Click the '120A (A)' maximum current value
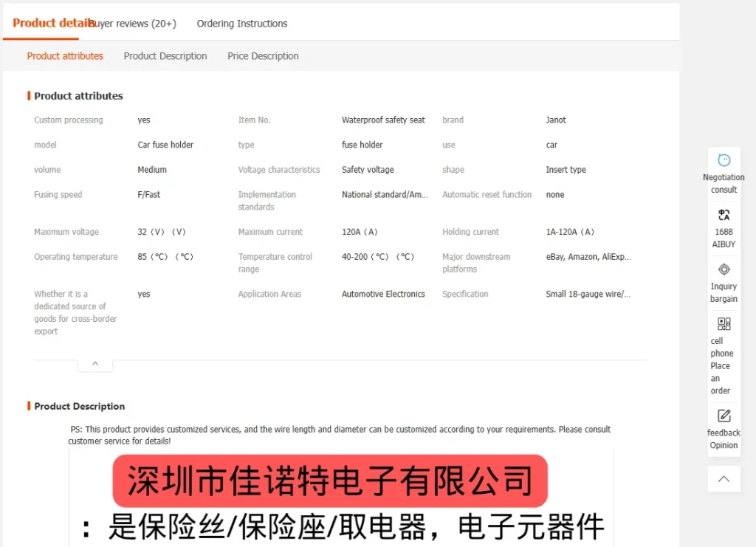 [x=360, y=232]
